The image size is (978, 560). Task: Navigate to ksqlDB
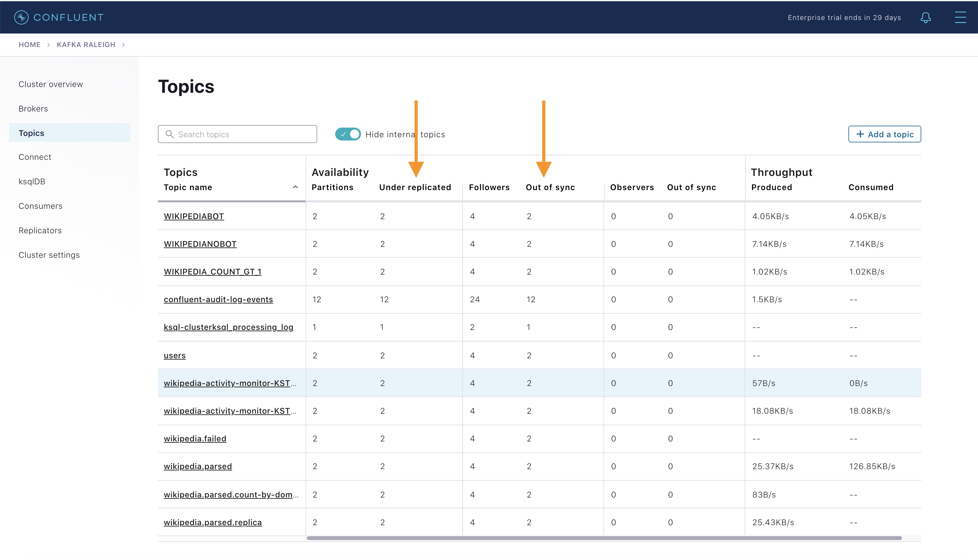[32, 181]
